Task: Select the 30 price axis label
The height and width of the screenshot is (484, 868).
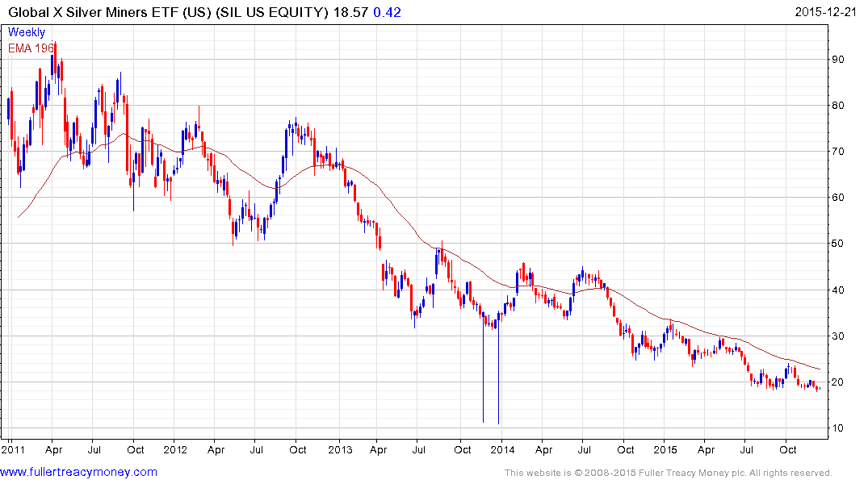Action: (x=838, y=336)
